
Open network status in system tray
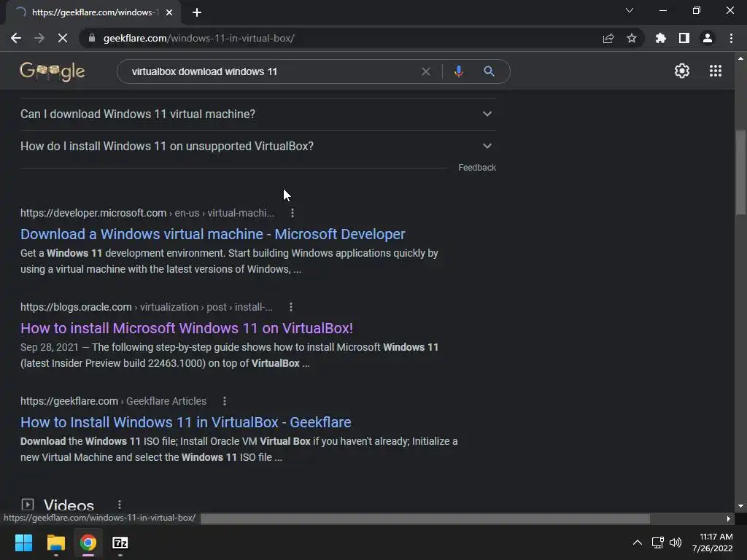click(657, 542)
